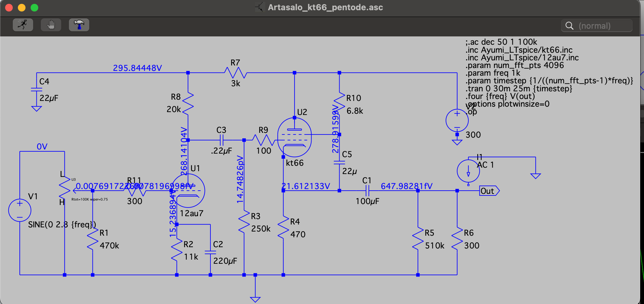The width and height of the screenshot is (644, 304).
Task: Select the hand pan tool
Action: pos(51,25)
